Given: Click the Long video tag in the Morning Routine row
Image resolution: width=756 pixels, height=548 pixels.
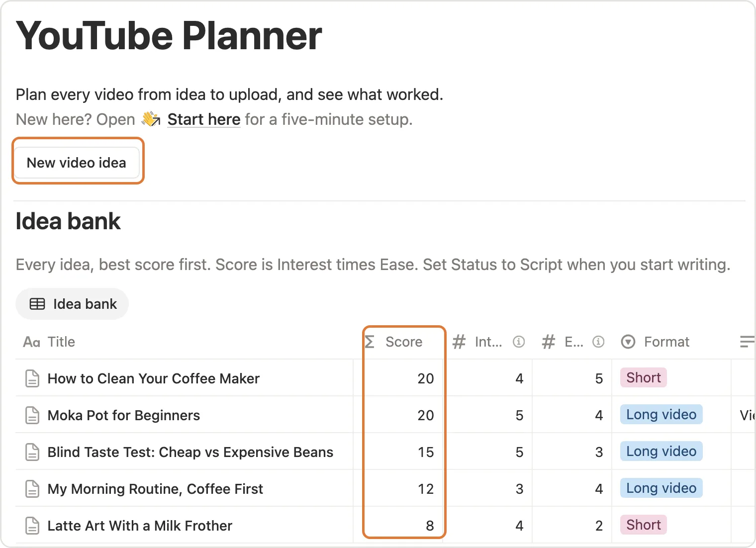Looking at the screenshot, I should pyautogui.click(x=661, y=488).
